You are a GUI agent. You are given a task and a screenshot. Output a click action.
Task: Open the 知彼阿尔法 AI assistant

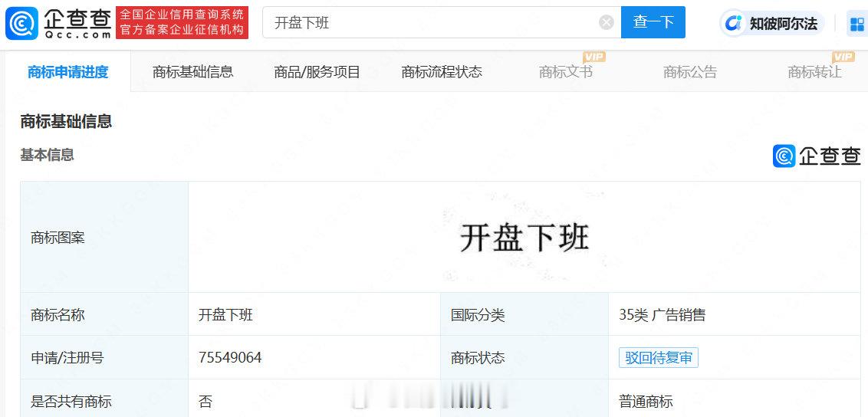772,23
